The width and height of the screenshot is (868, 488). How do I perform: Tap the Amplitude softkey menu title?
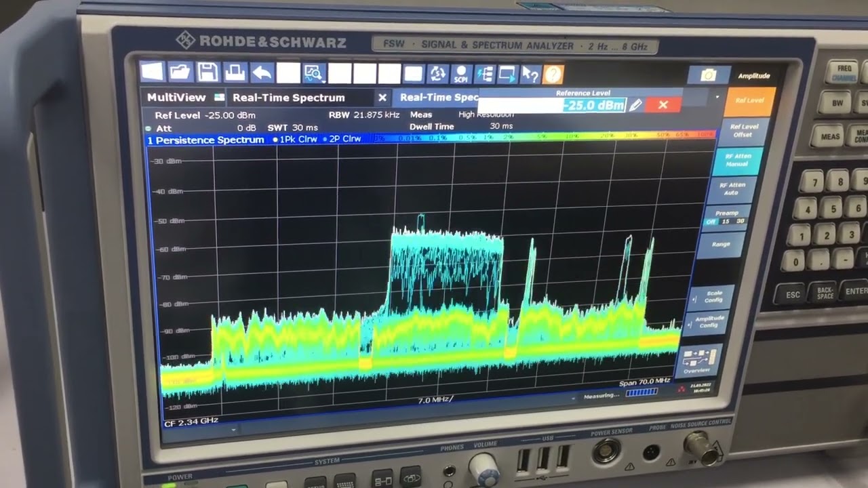tap(753, 76)
